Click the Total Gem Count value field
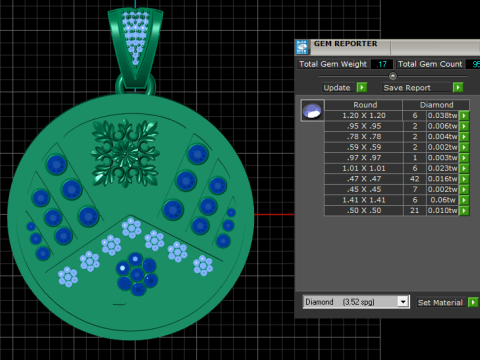 tap(473, 64)
